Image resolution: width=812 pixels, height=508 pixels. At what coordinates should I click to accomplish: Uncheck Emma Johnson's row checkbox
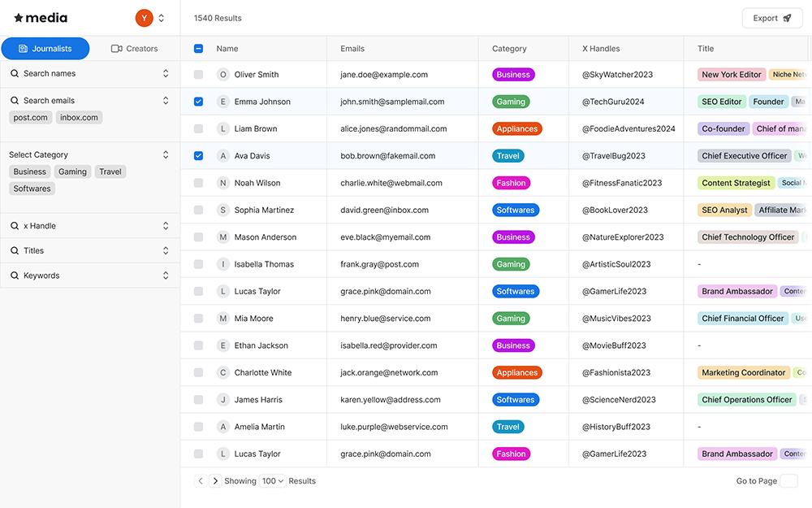[198, 102]
